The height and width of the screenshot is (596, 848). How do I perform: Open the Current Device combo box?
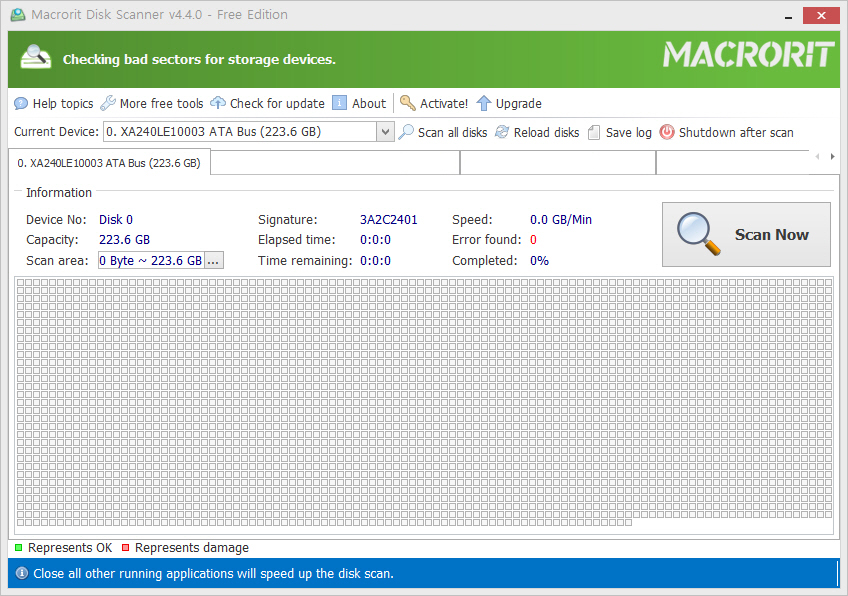(x=248, y=132)
